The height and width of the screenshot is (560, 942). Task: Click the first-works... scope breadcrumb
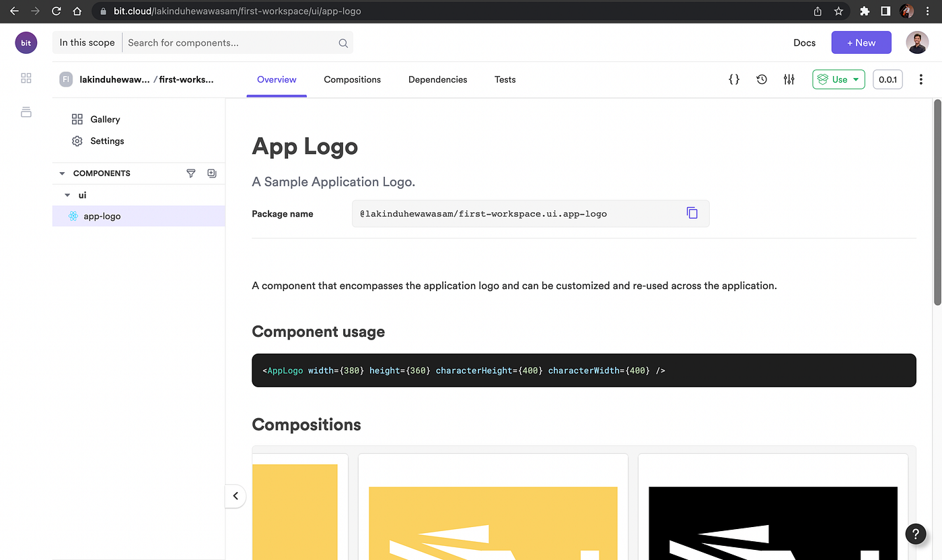tap(186, 79)
